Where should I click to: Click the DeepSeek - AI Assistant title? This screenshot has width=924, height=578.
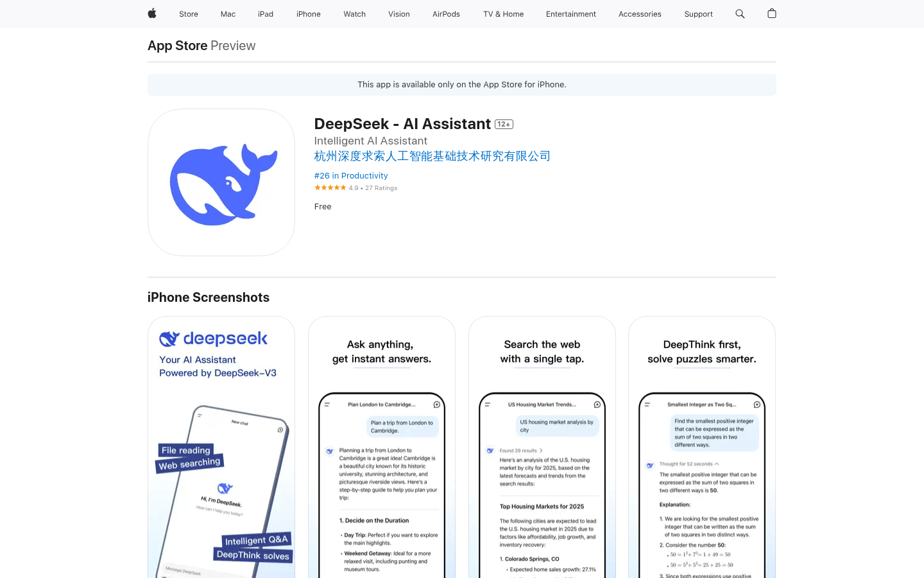tap(402, 124)
